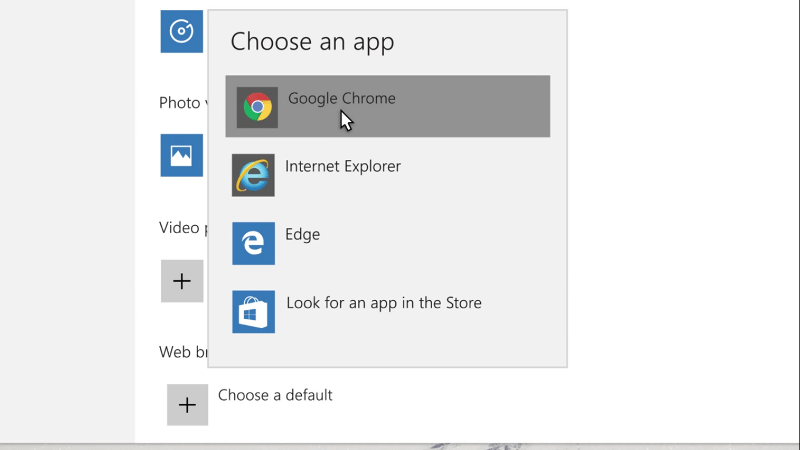Viewport: 800px width, 450px height.
Task: Open Look for an app in the Store
Action: [388, 312]
